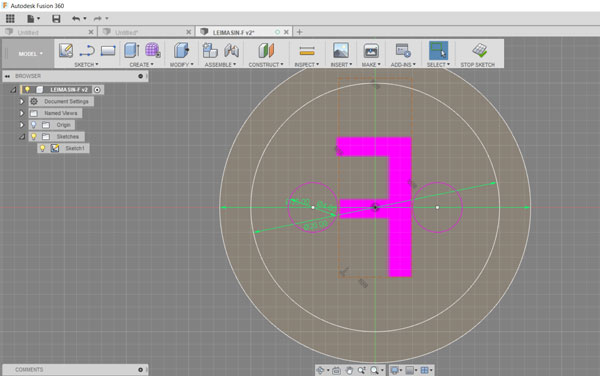The height and width of the screenshot is (376, 600).
Task: Click the purple Create Form icon
Action: [x=152, y=50]
